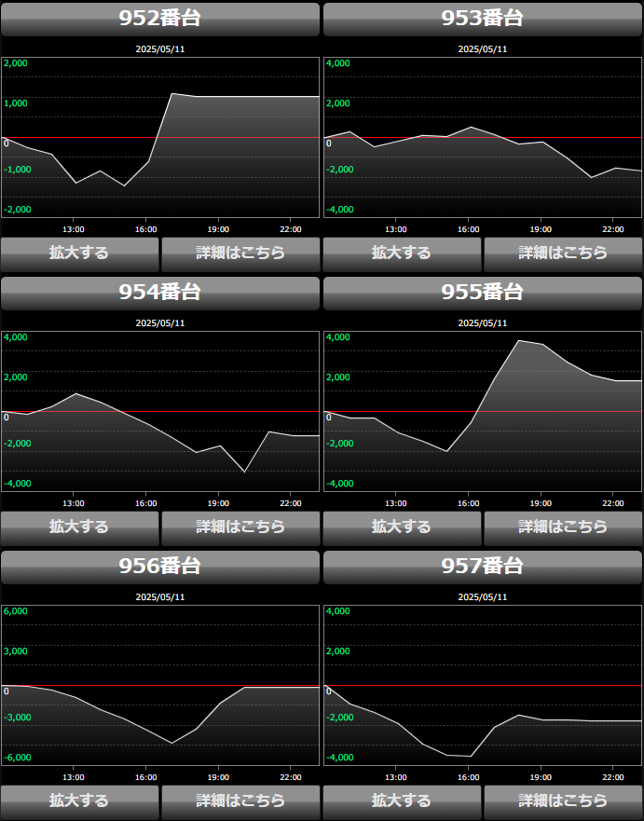Click the 953番台 line graph
The width and height of the screenshot is (644, 821).
pos(483,137)
